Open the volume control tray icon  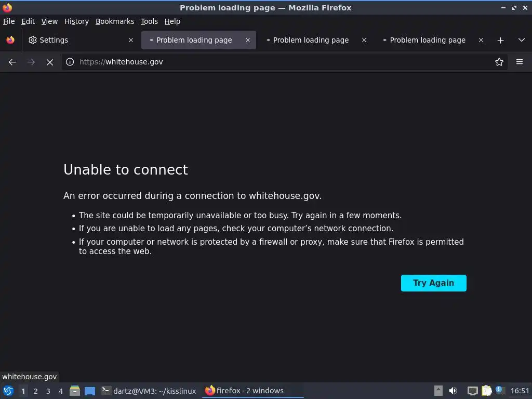click(453, 391)
